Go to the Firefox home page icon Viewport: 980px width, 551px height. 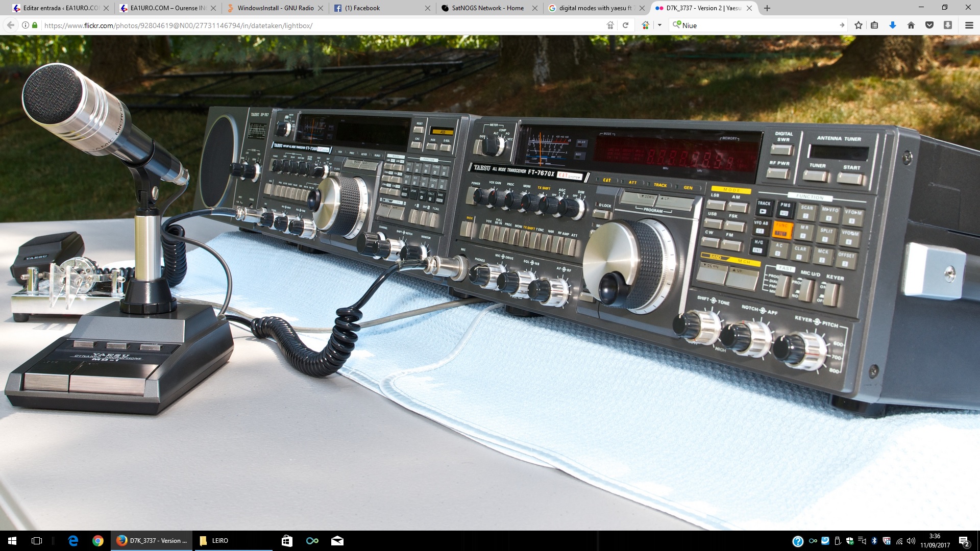(x=911, y=25)
